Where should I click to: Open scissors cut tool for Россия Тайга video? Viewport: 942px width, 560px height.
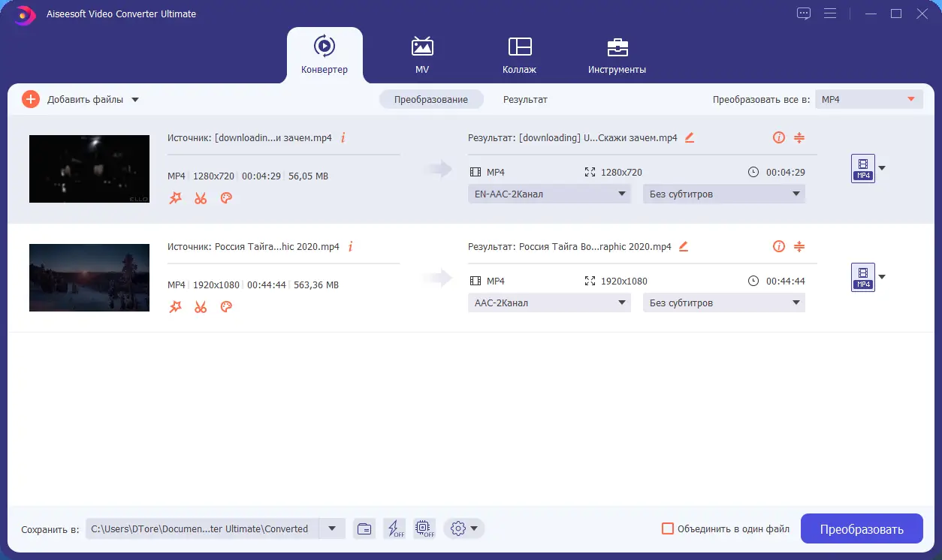point(201,307)
